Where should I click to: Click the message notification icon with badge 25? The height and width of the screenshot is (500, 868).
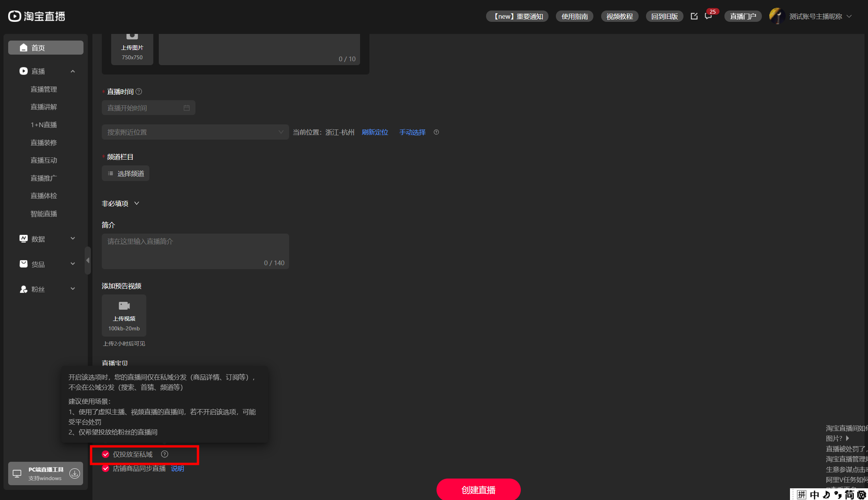[708, 16]
